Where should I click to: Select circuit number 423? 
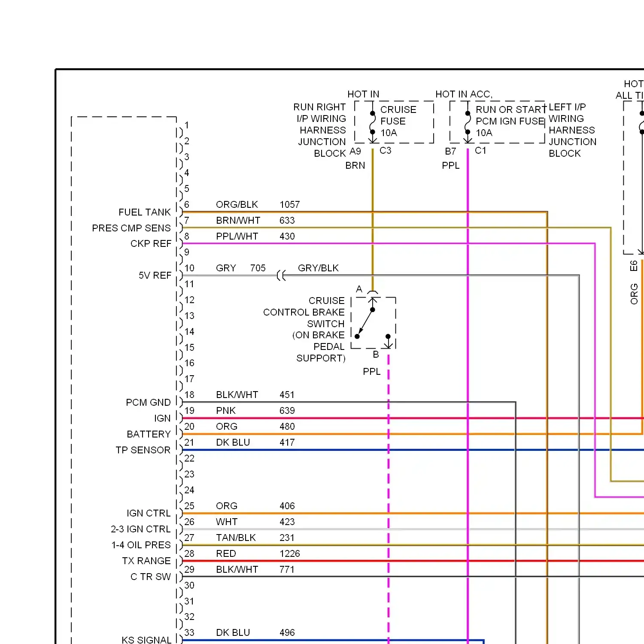click(287, 522)
